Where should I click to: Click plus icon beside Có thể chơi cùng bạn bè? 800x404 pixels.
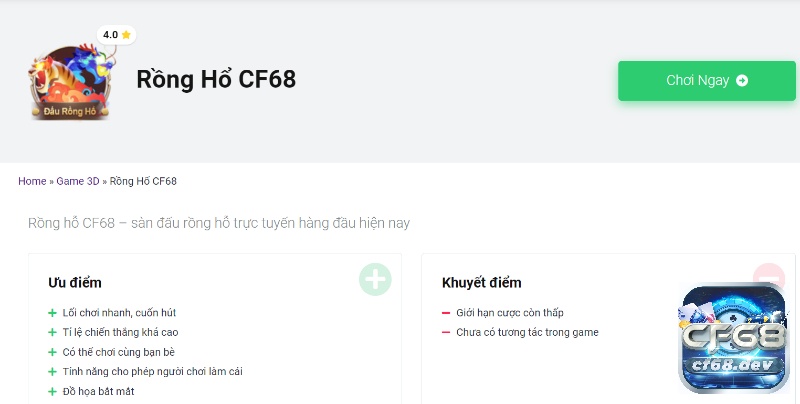[x=52, y=352]
